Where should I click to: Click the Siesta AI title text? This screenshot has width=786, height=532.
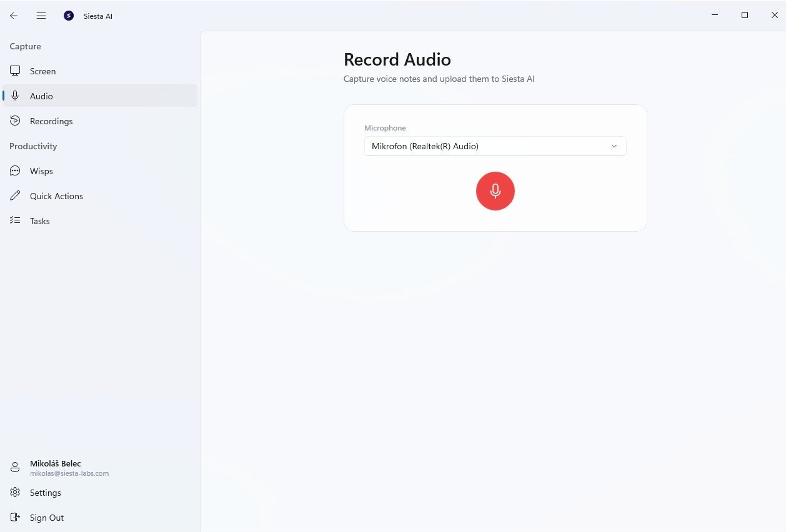click(x=98, y=16)
